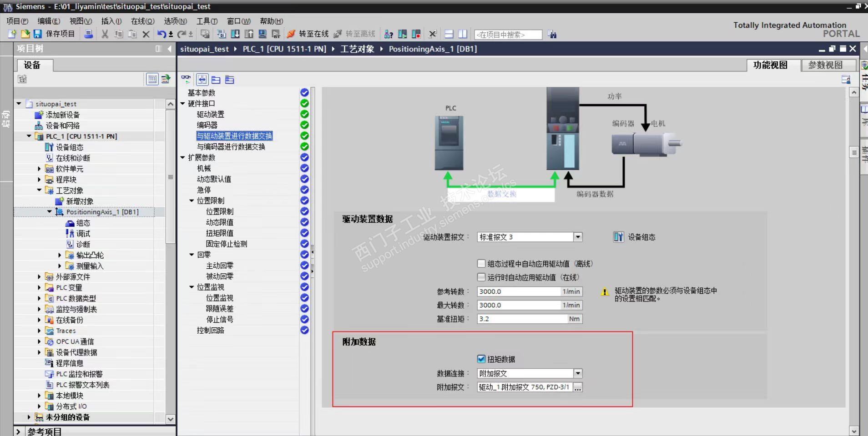This screenshot has height=436, width=868.
Task: Click the undo arrow icon
Action: [161, 34]
